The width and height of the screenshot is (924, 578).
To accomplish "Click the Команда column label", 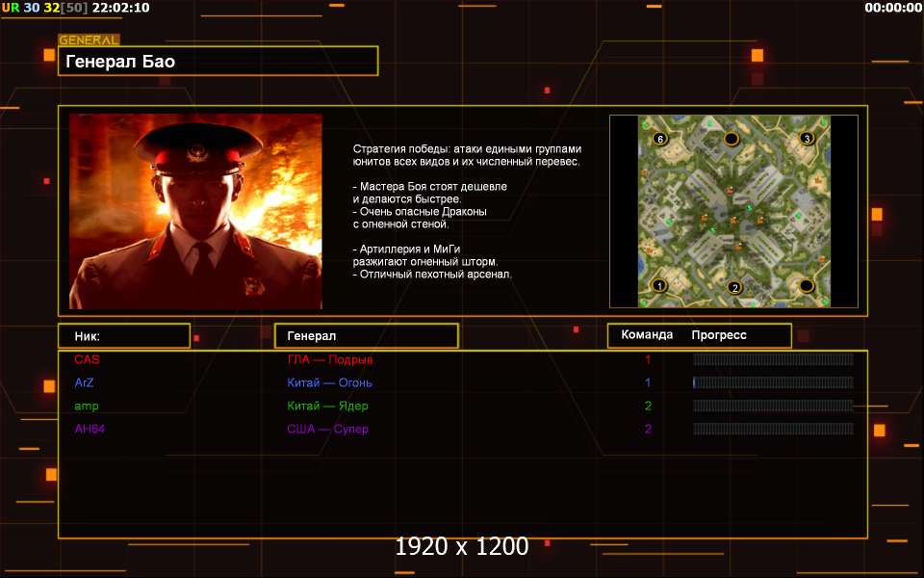I will pyautogui.click(x=647, y=335).
